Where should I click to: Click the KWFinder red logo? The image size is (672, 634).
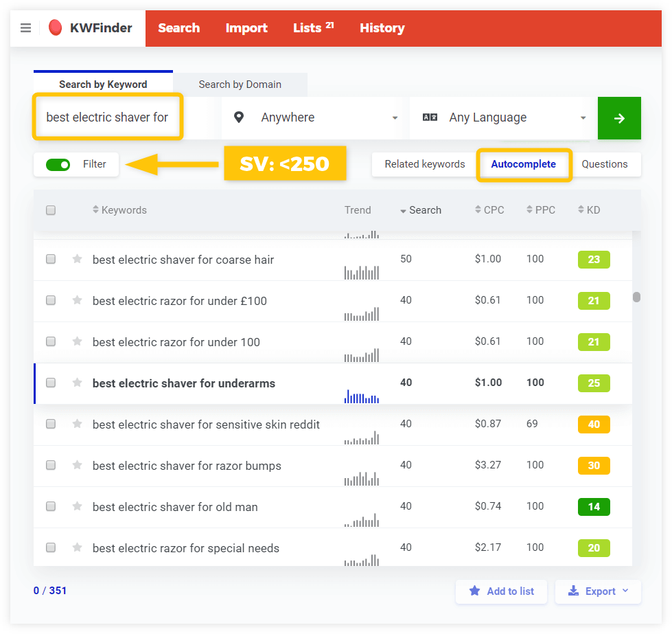(x=56, y=27)
